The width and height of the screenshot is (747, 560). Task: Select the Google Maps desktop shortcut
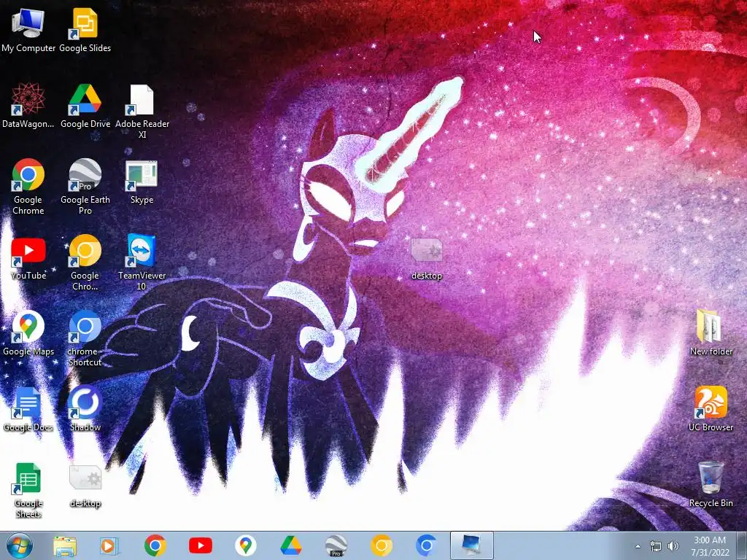point(28,333)
